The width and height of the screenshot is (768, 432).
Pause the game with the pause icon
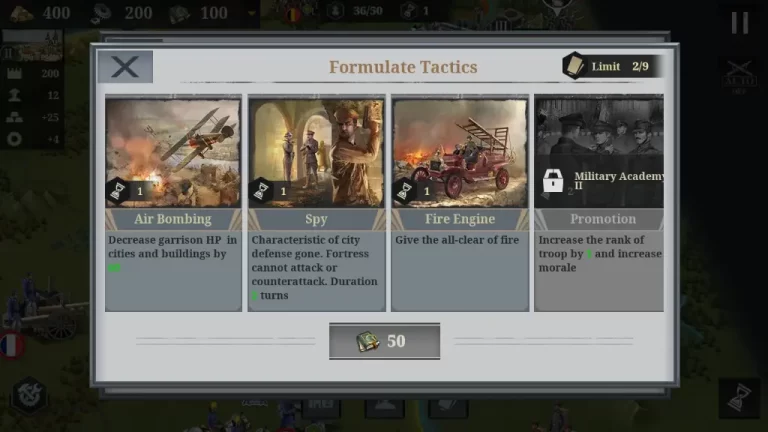tap(740, 23)
